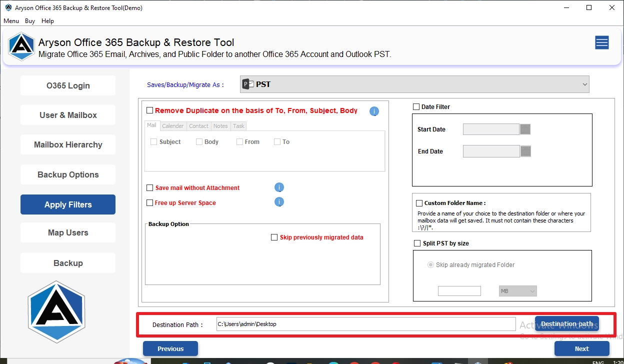Open the Buy menu
This screenshot has height=364, width=624.
pyautogui.click(x=30, y=21)
